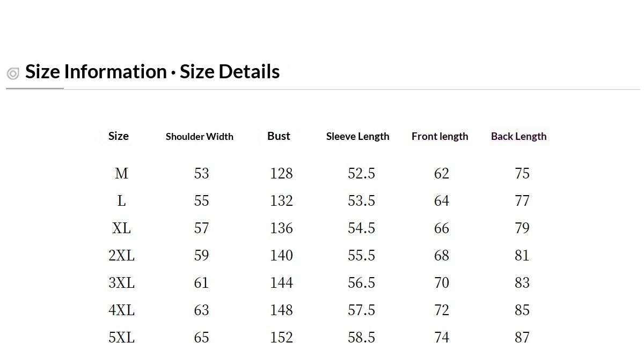Image resolution: width=644 pixels, height=350 pixels.
Task: Click shoulder width value 59 for 2XL
Action: pos(201,256)
